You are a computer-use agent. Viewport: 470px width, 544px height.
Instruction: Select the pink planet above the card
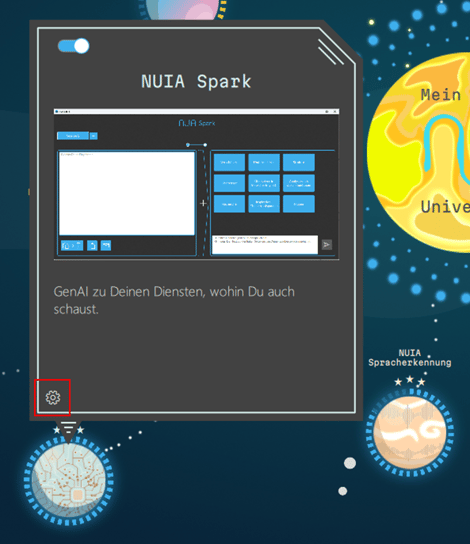click(183, 10)
